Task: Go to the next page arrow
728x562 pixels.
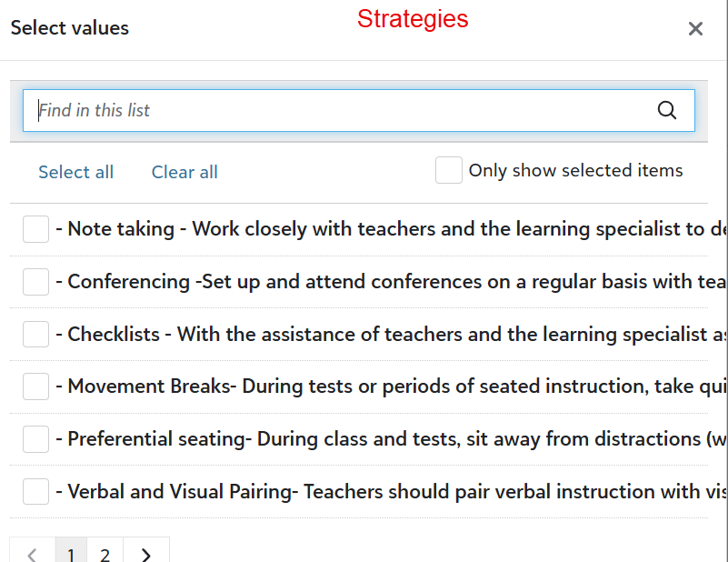Action: pyautogui.click(x=146, y=553)
